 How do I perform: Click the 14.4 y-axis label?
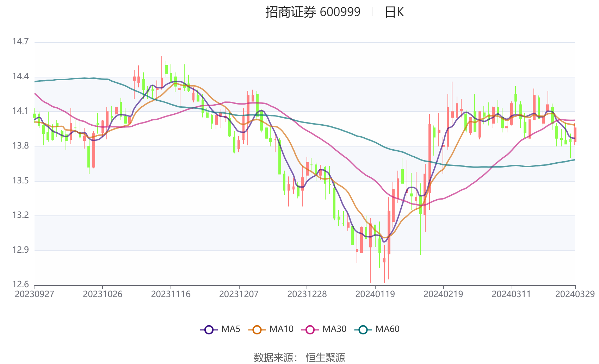tap(20, 76)
